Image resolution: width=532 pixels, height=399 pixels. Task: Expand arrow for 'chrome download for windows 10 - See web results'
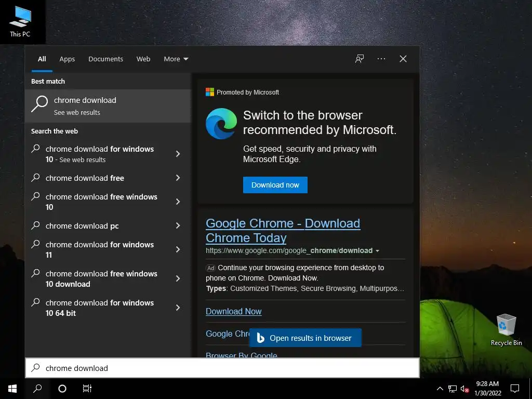(178, 154)
